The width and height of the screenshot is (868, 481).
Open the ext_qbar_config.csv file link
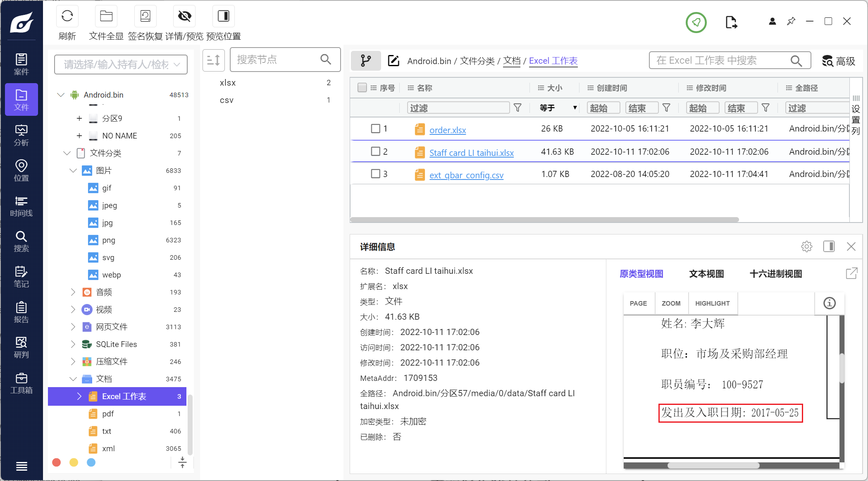pyautogui.click(x=467, y=175)
